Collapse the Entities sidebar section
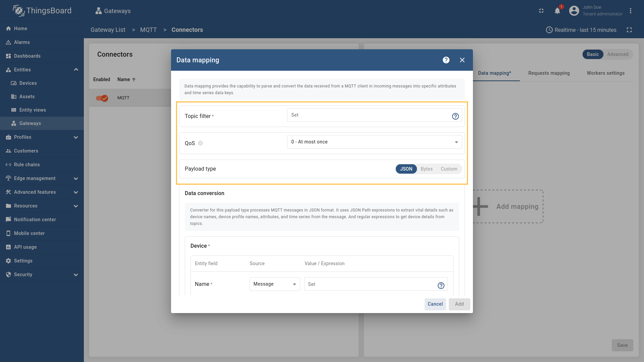Viewport: 644px width, 362px height. (76, 69)
